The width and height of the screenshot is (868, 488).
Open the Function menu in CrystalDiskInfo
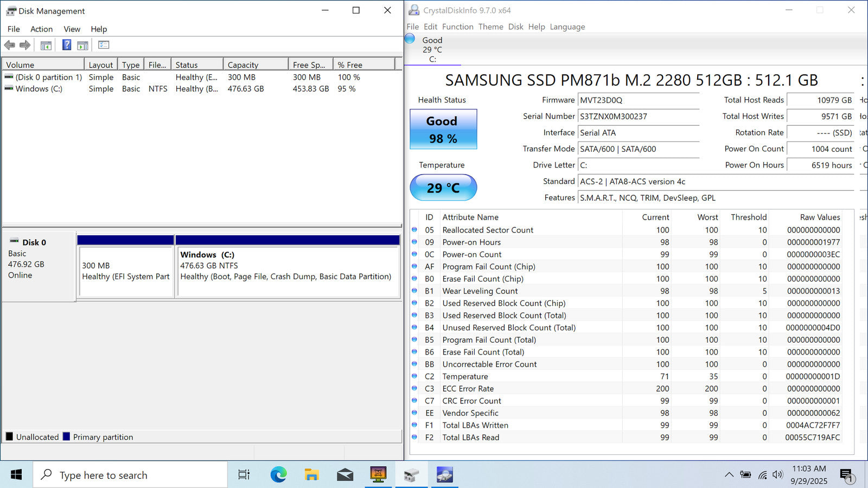pos(457,27)
